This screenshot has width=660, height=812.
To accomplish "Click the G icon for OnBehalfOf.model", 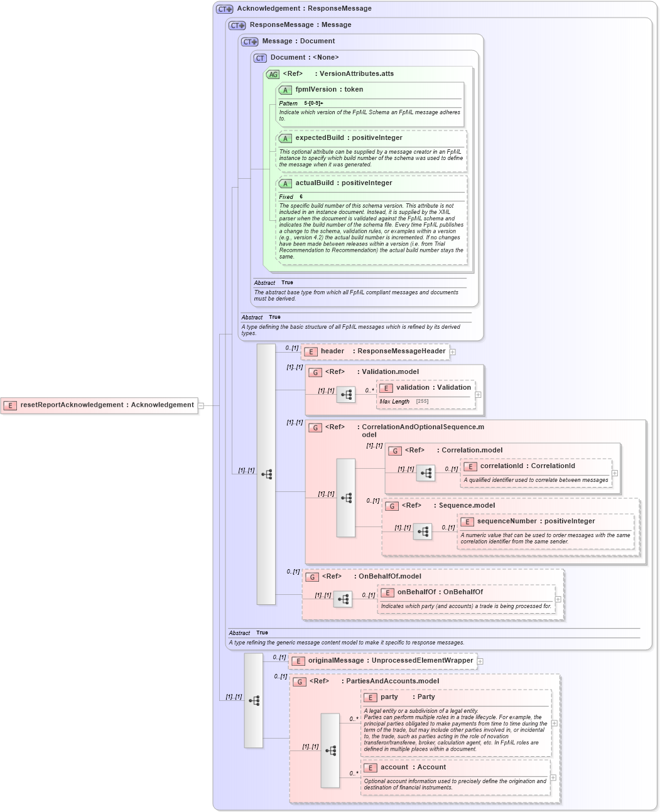I will point(312,577).
